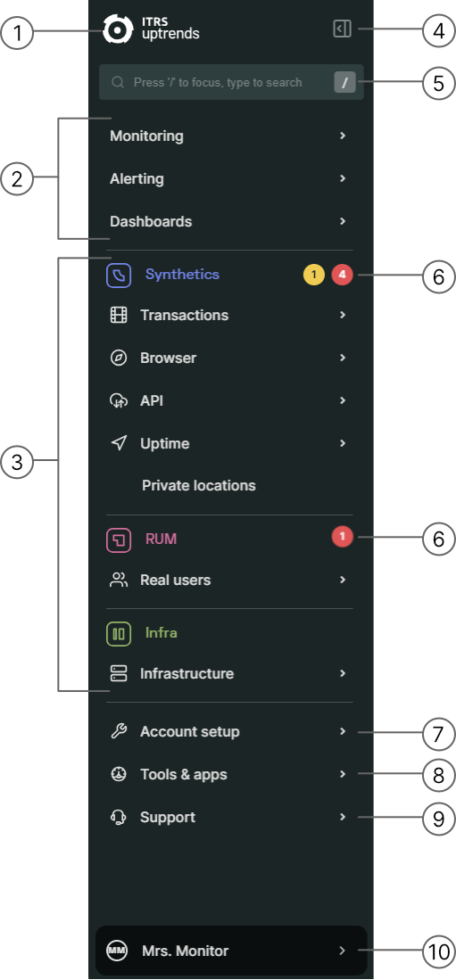Click the Synthetics section icon
This screenshot has width=456, height=980.
[119, 275]
